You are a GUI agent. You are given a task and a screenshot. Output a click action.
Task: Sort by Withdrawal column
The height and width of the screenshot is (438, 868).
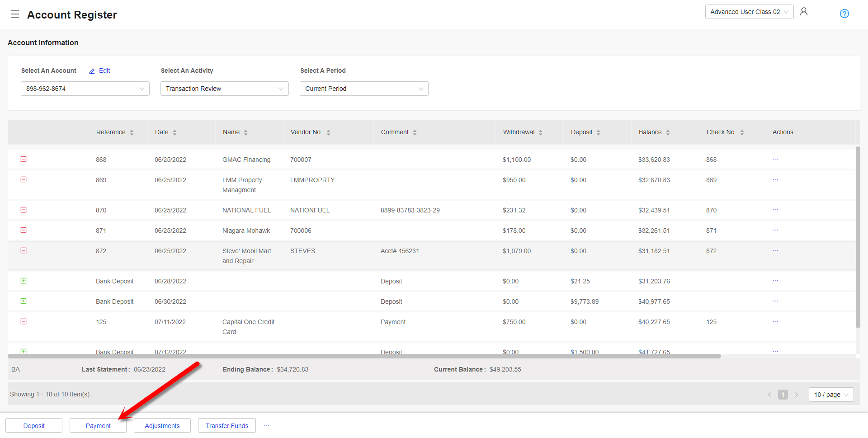pos(540,132)
